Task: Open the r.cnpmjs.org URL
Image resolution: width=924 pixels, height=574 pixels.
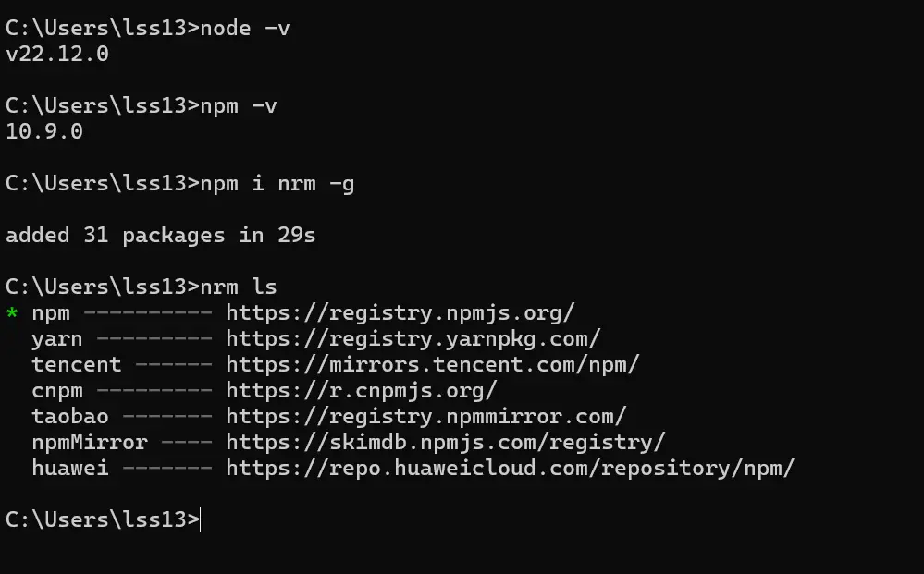Action: pyautogui.click(x=361, y=391)
